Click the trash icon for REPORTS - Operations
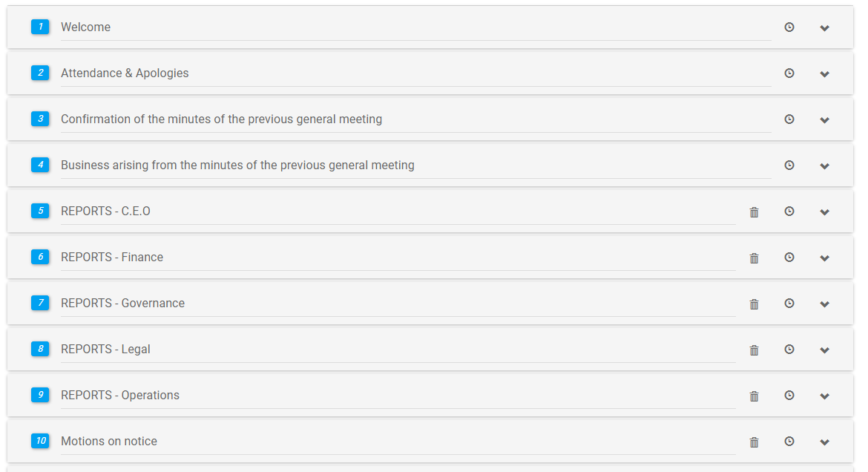 point(754,396)
